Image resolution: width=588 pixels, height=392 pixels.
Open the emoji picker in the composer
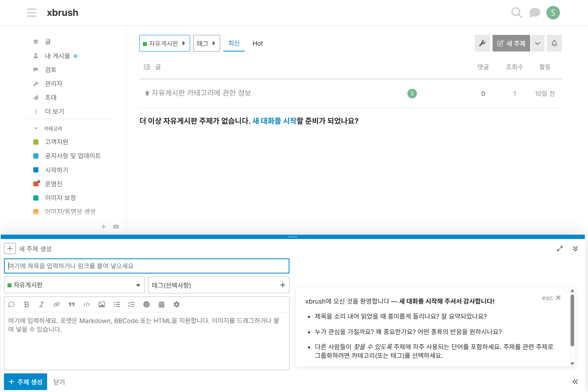tap(147, 304)
